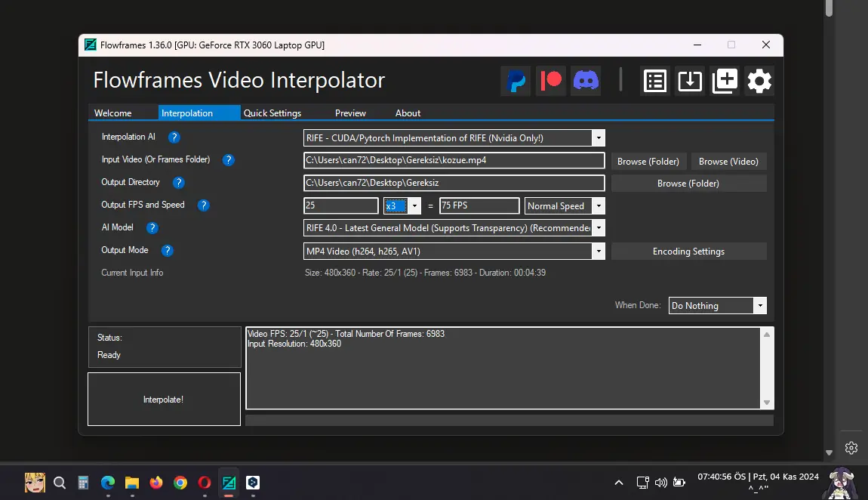Expand the Output Mode MP4 Video dropdown

(x=599, y=252)
